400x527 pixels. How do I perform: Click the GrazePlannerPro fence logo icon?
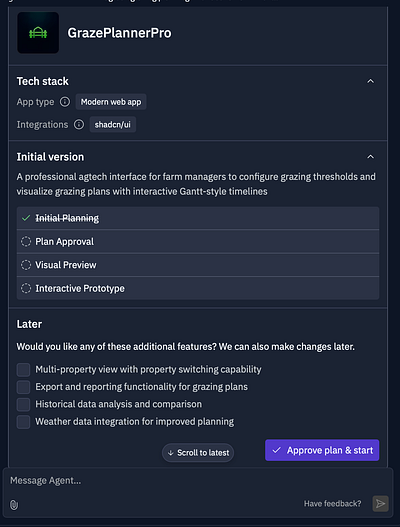(38, 33)
